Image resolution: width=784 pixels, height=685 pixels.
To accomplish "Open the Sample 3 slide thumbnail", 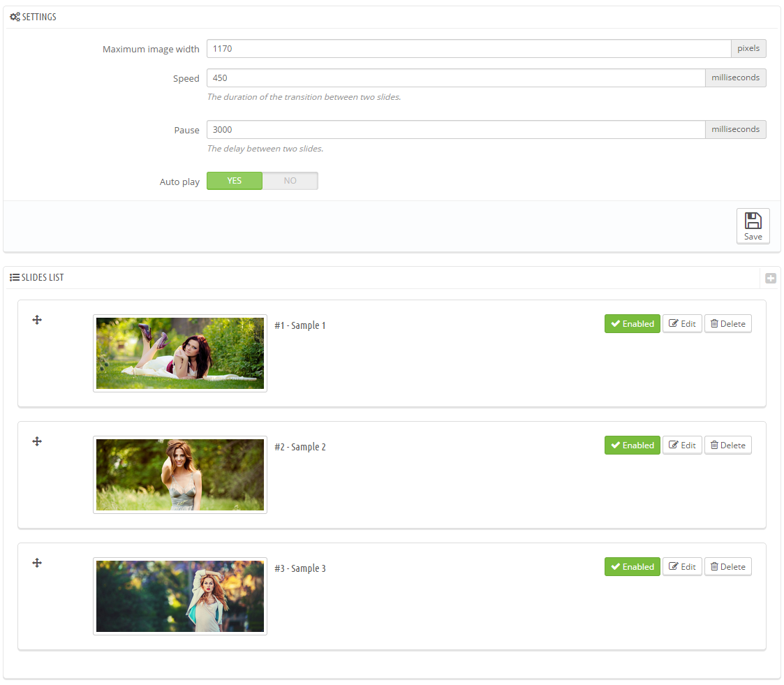I will click(180, 596).
